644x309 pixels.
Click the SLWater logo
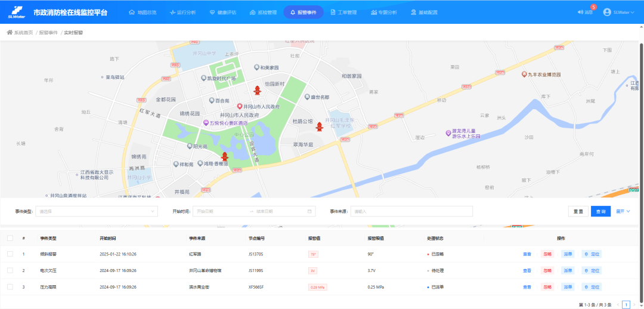pyautogui.click(x=17, y=13)
